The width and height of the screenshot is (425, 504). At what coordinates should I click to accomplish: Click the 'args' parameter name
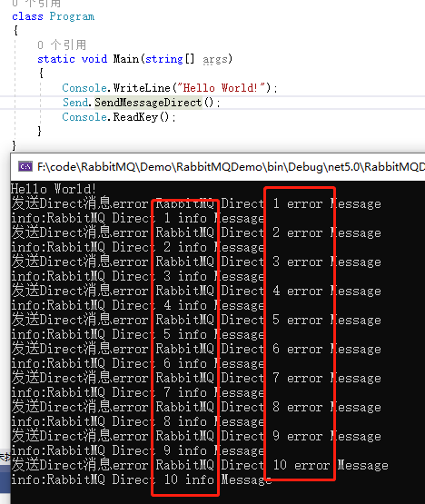(x=215, y=59)
